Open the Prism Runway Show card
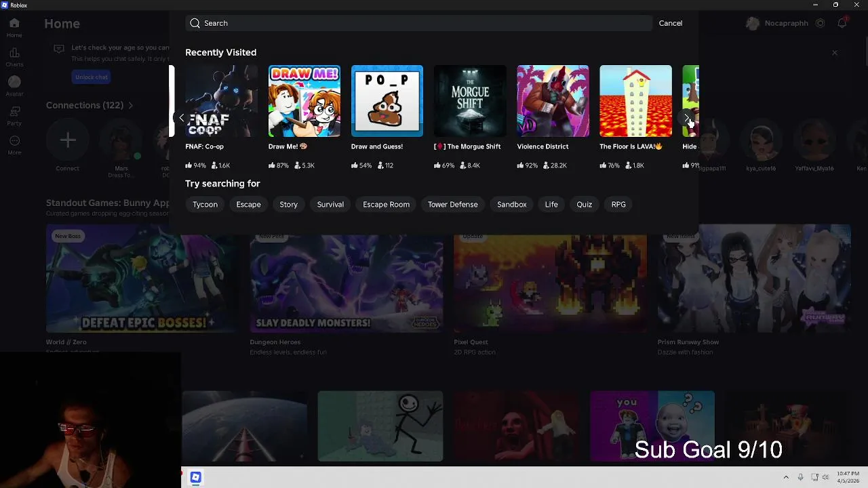This screenshot has width=868, height=488. coord(754,279)
